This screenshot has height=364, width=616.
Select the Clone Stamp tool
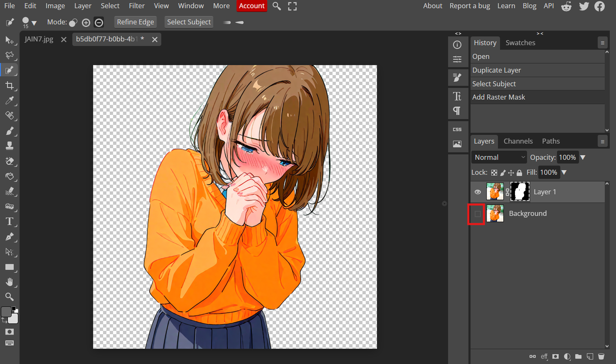[x=9, y=146]
